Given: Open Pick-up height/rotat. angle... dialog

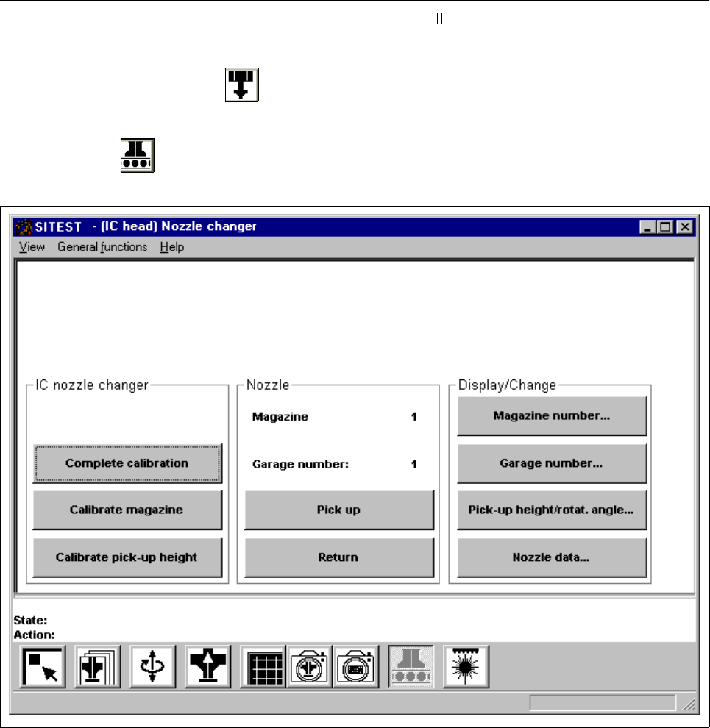Looking at the screenshot, I should (552, 510).
